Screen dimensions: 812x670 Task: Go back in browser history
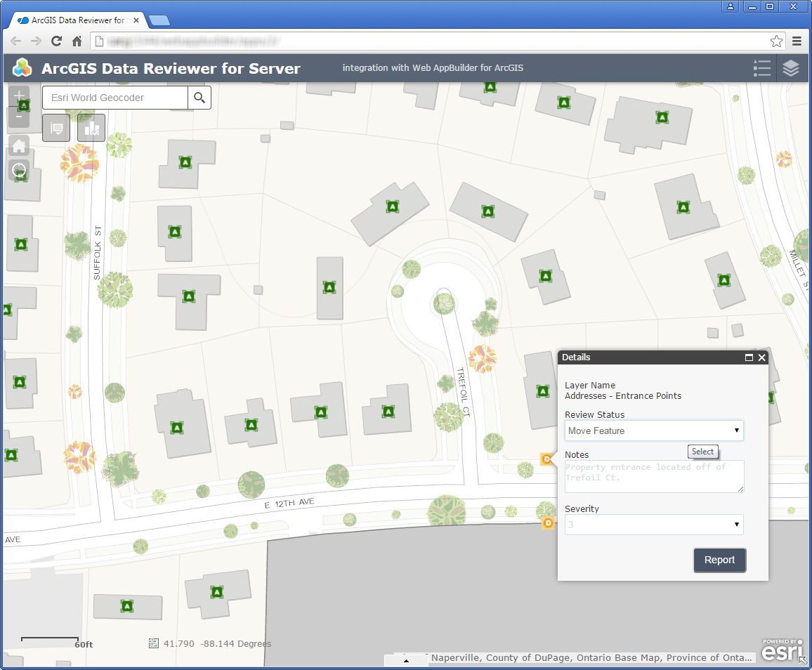click(x=16, y=41)
